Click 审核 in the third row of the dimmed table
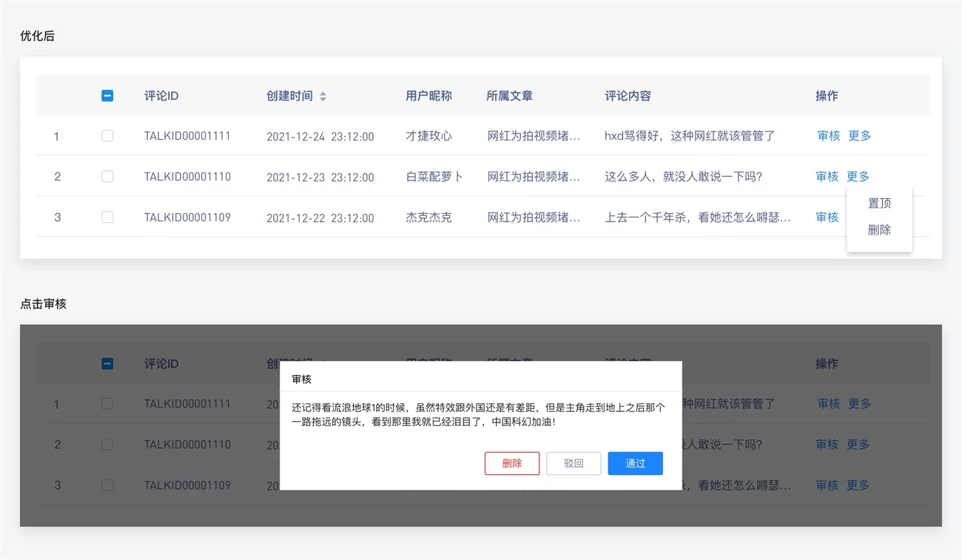The width and height of the screenshot is (962, 560). point(827,485)
